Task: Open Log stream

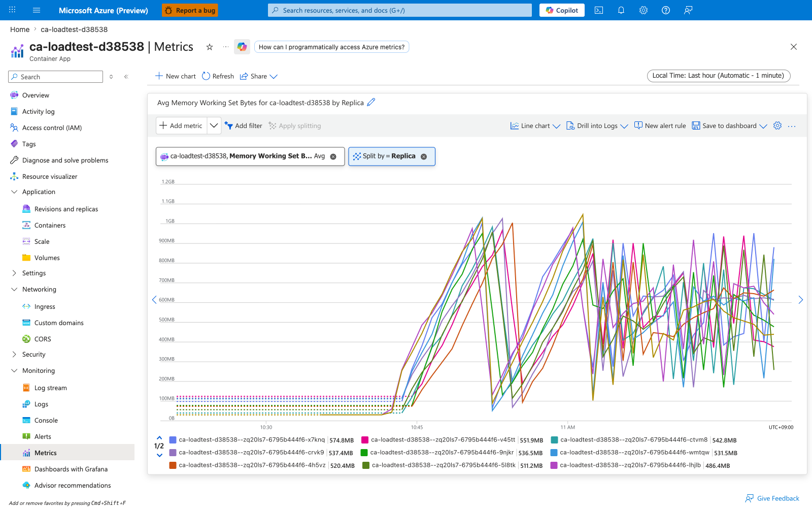Action: click(x=50, y=388)
